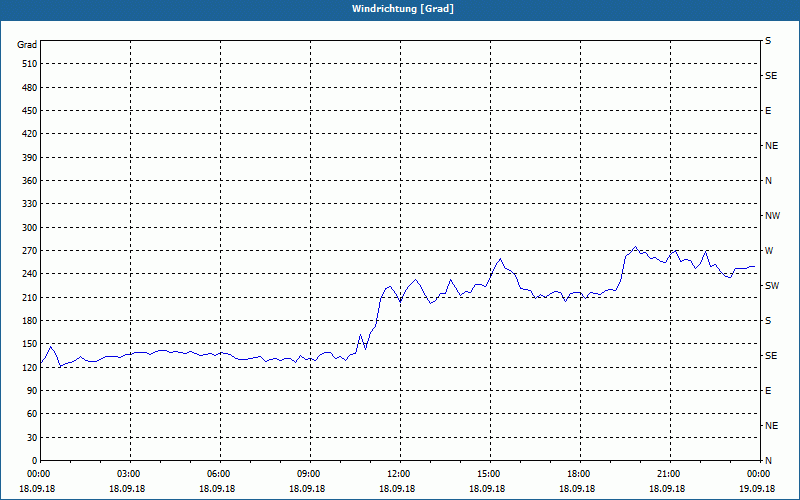Click the 300 y-axis value
800x500 pixels.
tap(30, 228)
